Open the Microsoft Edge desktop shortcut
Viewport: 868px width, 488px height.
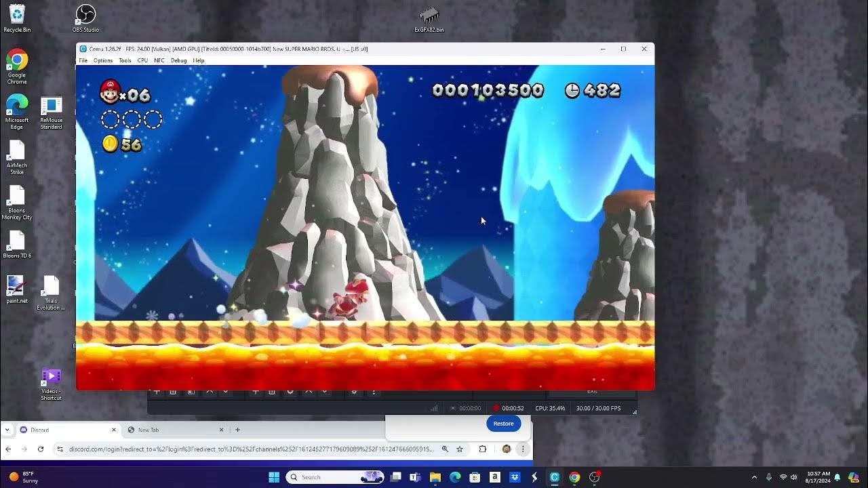coord(17,112)
